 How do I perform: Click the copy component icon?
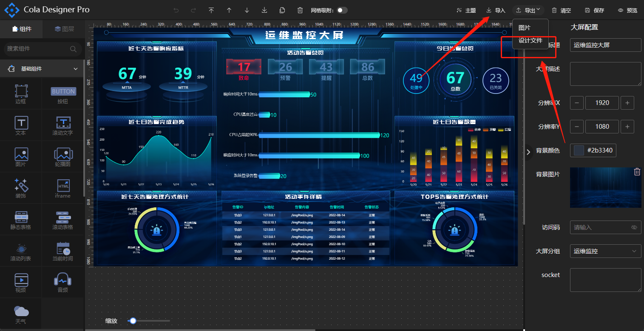[282, 10]
